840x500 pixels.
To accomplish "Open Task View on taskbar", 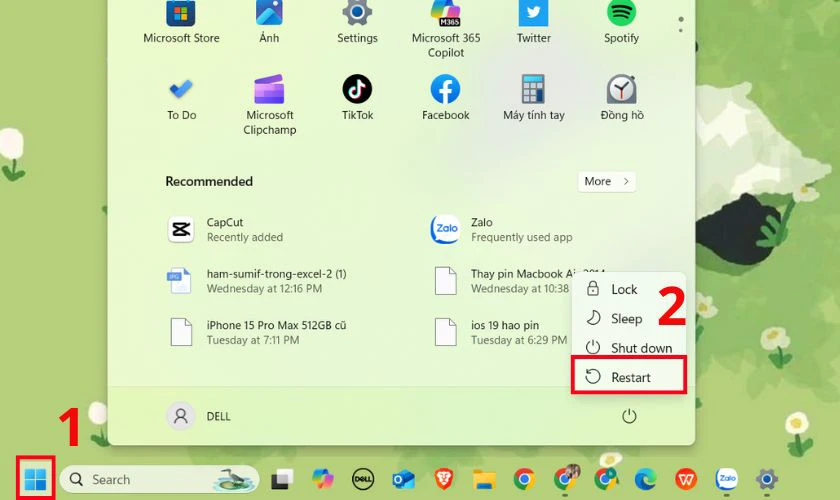I will point(282,479).
